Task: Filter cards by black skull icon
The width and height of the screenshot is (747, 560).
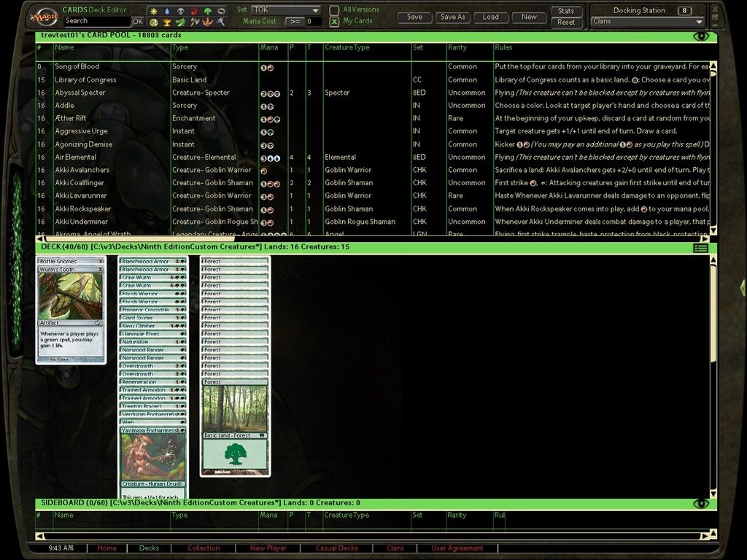Action: pos(180,12)
